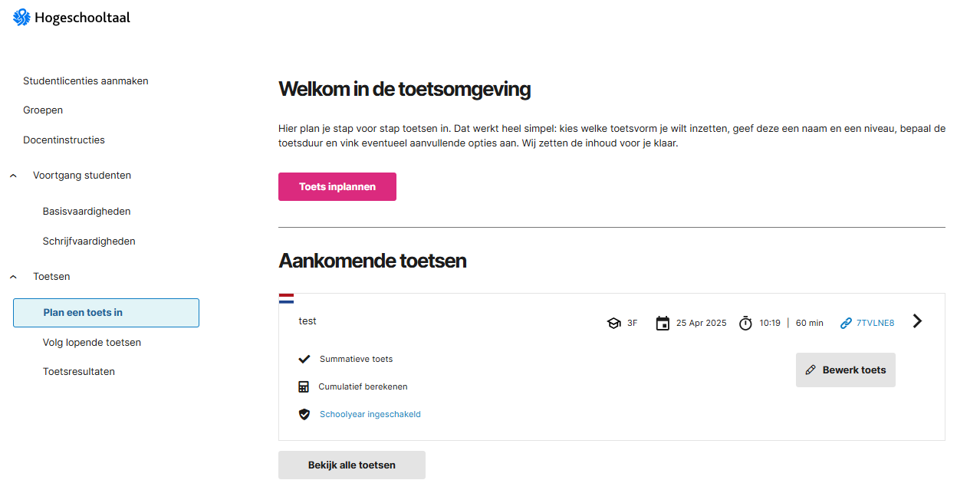Viewport: 980px width, 503px height.
Task: Click the calculator icon beside Cumulatief berekenen
Action: [304, 386]
